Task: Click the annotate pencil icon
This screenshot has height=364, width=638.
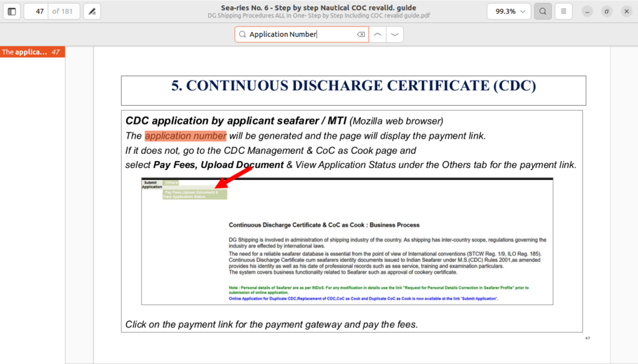Action: [92, 11]
